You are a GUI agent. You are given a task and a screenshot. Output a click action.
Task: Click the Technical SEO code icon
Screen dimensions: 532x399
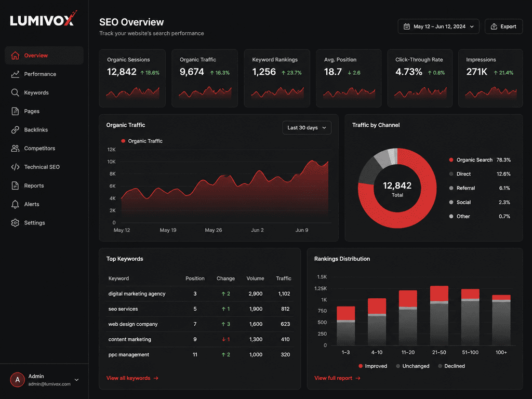(x=15, y=167)
